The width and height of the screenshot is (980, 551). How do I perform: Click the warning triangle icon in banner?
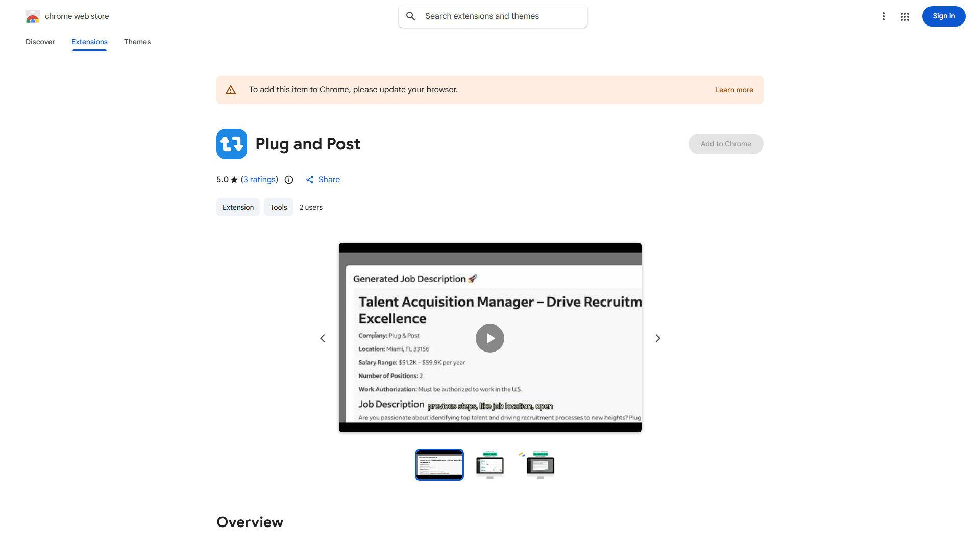pos(231,90)
